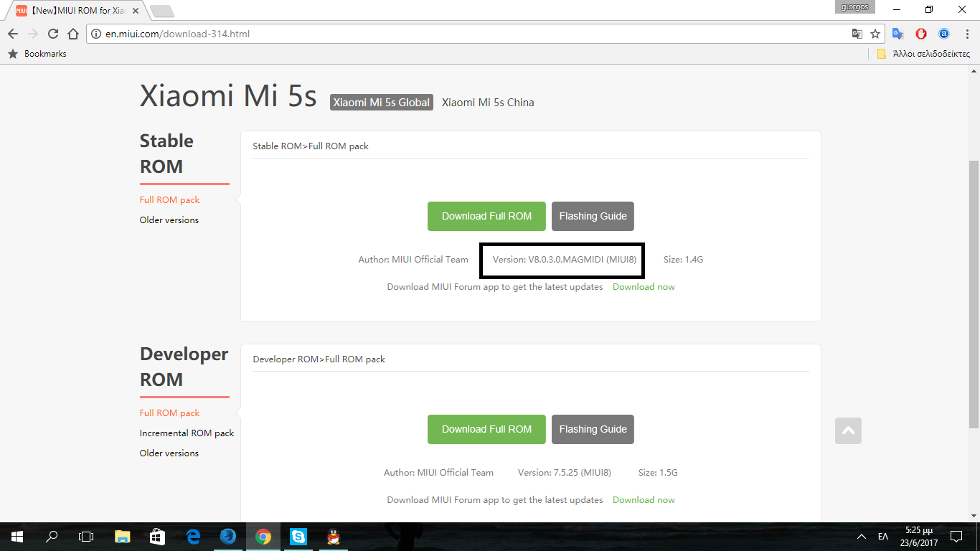Click the back-to-top arrow button
The image size is (980, 551).
tap(848, 431)
